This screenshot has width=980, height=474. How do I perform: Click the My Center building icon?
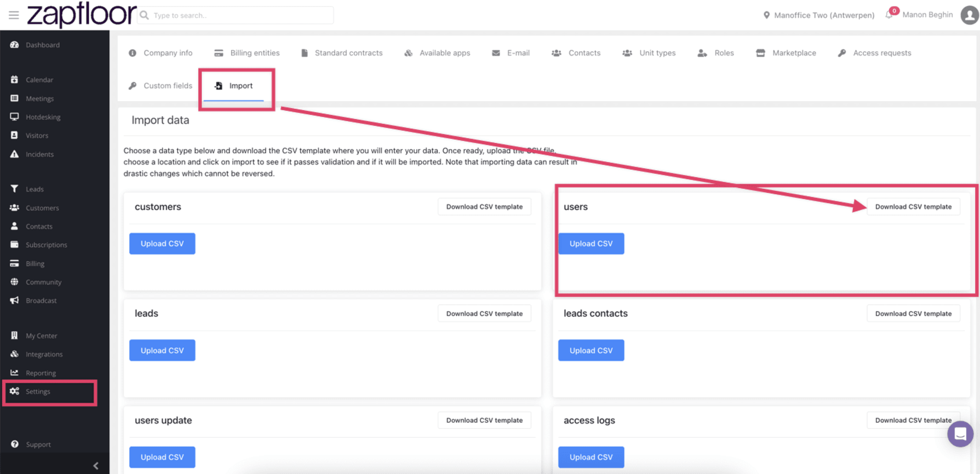click(14, 335)
